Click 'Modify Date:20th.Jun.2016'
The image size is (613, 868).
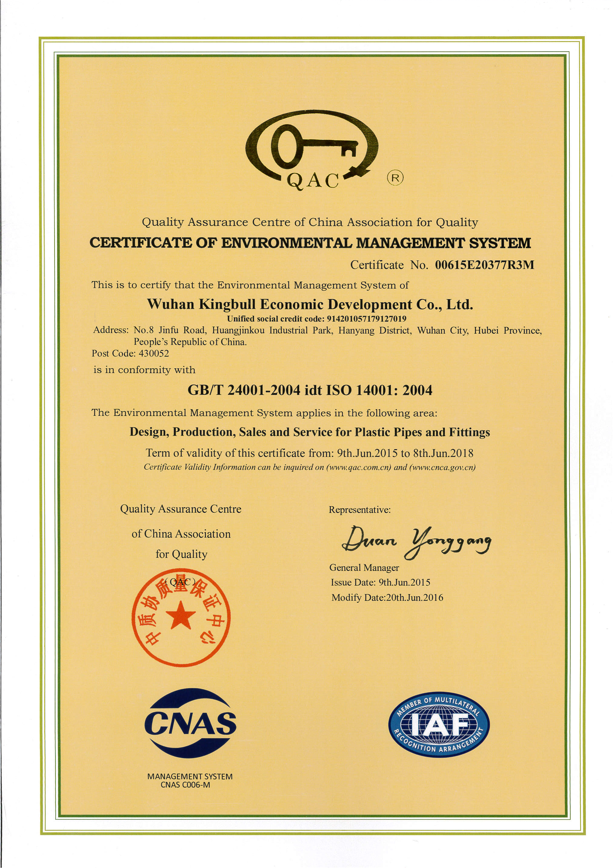pos(387,597)
